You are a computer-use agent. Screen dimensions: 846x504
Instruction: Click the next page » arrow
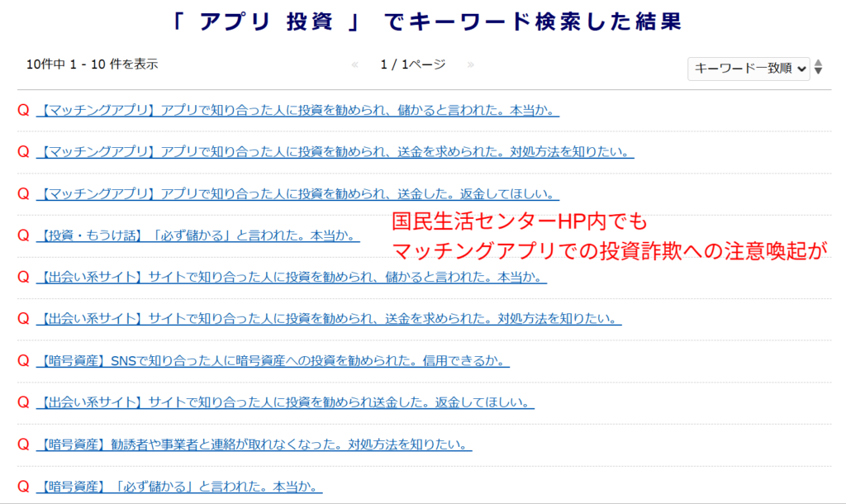(471, 62)
